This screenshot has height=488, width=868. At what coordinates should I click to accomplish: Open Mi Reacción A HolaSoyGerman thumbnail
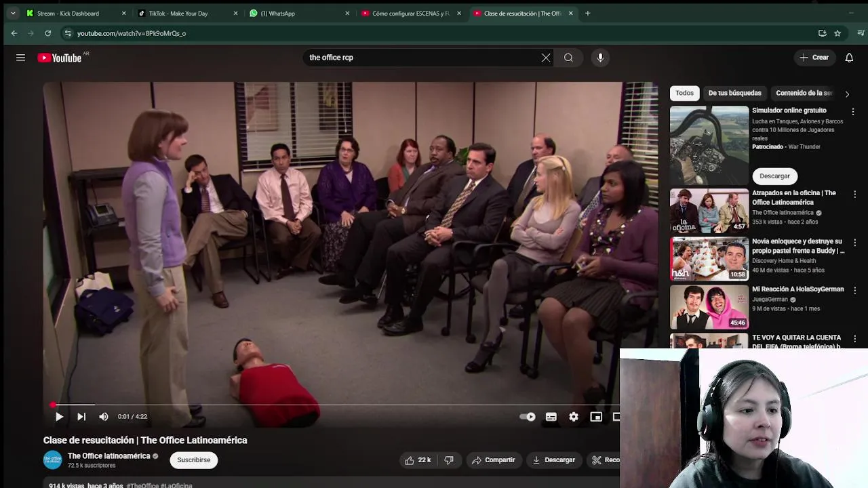coord(709,307)
